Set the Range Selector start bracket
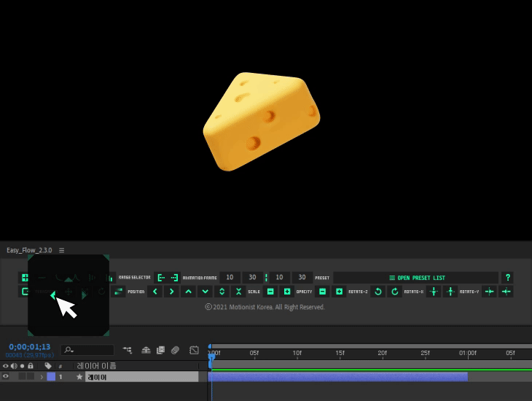Viewport: 532px width, 401px height. [161, 278]
